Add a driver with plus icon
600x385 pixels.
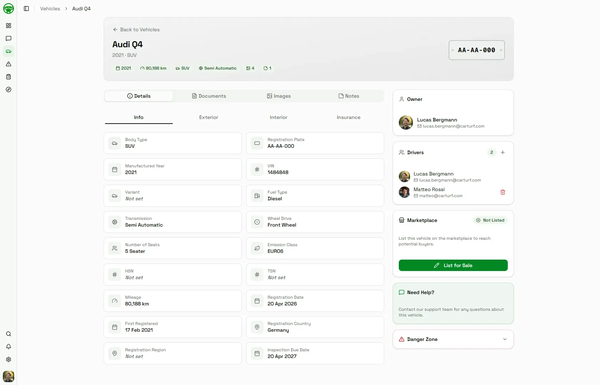[503, 152]
